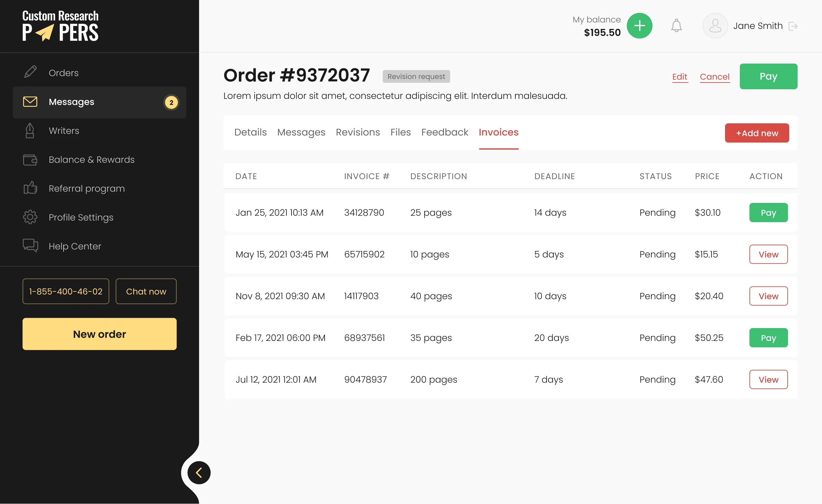Switch to the Feedback tab
The width and height of the screenshot is (822, 504).
(444, 133)
